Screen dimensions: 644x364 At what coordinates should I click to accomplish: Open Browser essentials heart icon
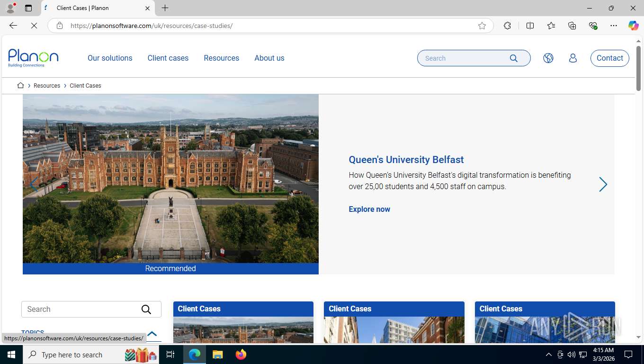coord(593,26)
